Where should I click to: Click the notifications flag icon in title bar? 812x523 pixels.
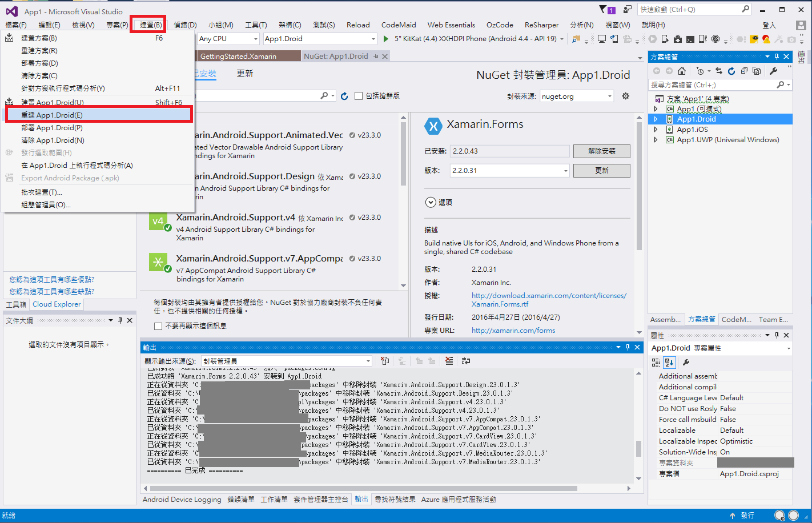pos(607,10)
